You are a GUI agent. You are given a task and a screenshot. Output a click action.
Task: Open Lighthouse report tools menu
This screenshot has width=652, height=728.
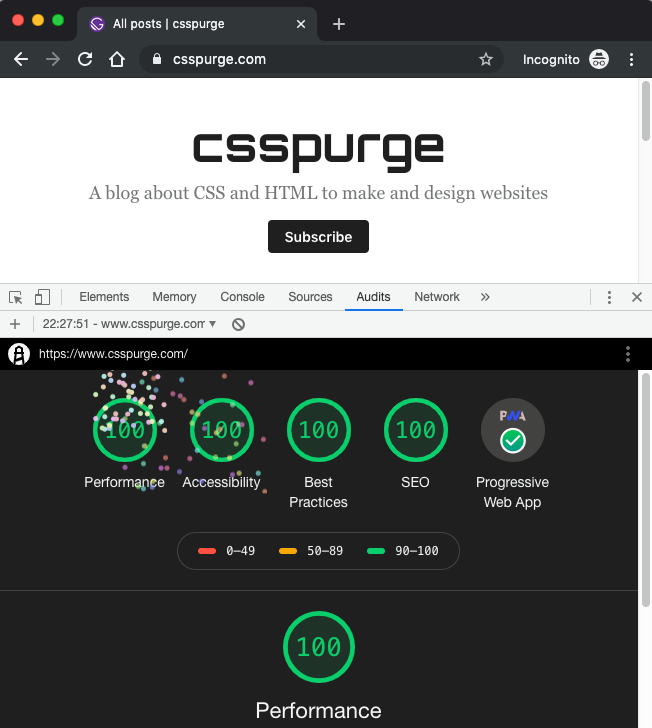tap(628, 354)
